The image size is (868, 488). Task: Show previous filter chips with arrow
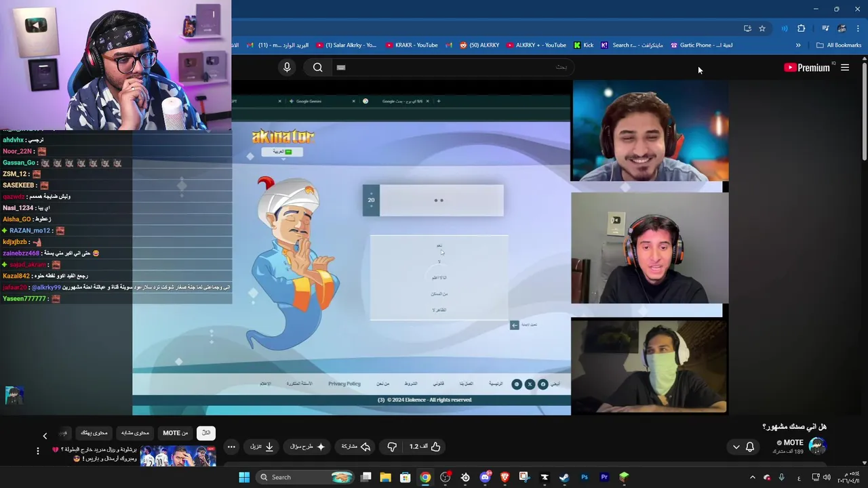[x=45, y=436]
